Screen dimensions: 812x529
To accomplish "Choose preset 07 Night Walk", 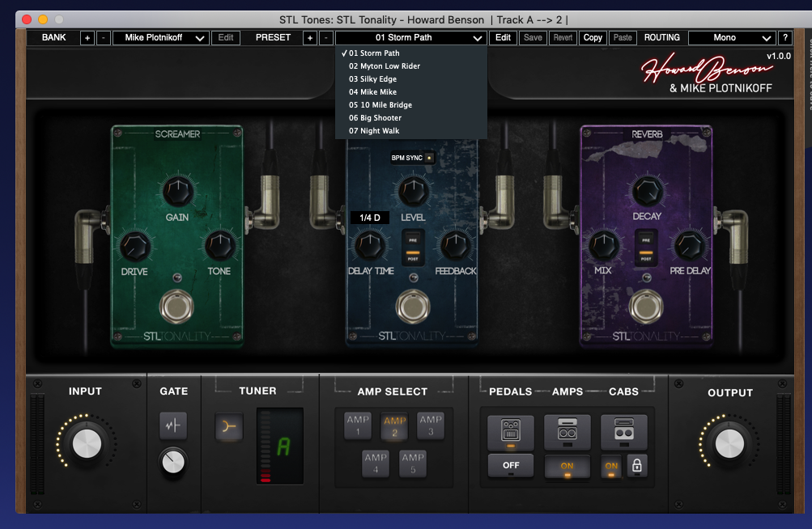I will tap(411, 130).
